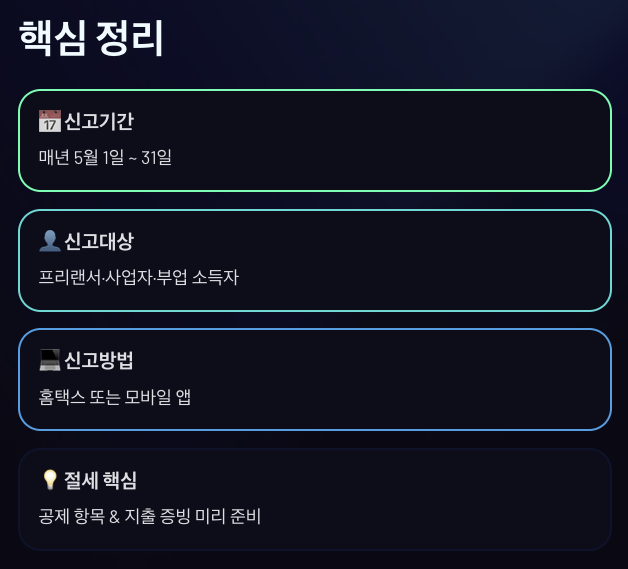
Task: Click the 핵심 정리 page title
Action: coord(91,38)
